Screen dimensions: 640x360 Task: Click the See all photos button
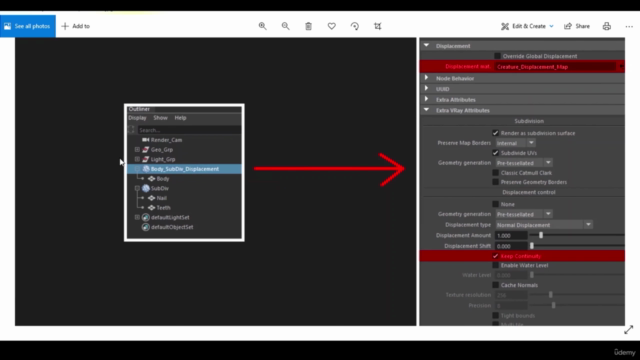coord(28,26)
